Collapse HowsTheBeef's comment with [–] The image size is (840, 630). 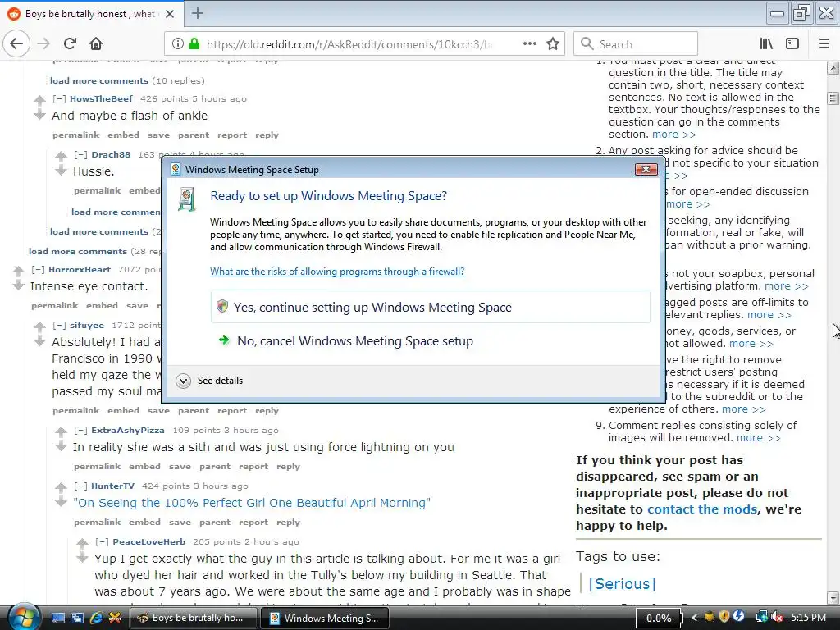[x=59, y=98]
